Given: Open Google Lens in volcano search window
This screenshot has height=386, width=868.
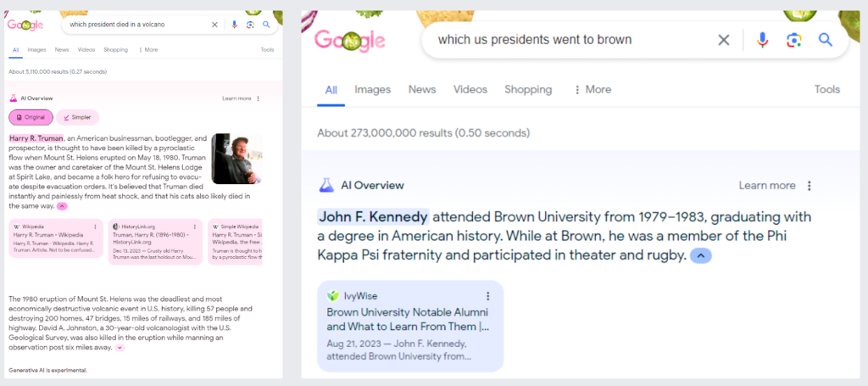Looking at the screenshot, I should click(x=250, y=25).
